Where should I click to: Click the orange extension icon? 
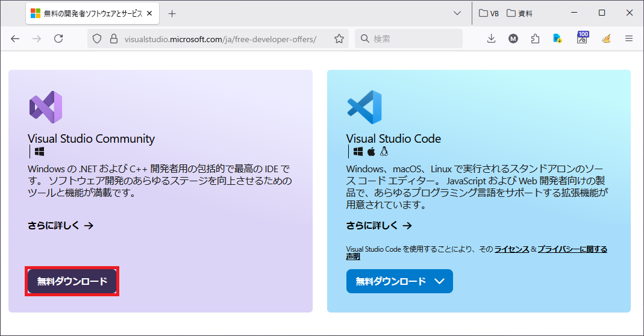606,39
